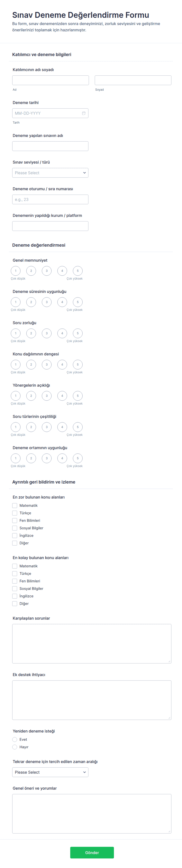Focus the Ad first name field

[51, 80]
